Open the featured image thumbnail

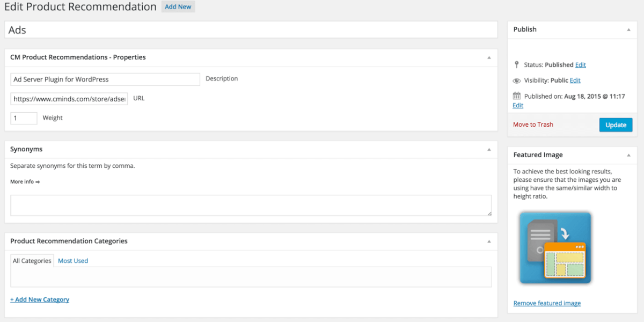555,247
